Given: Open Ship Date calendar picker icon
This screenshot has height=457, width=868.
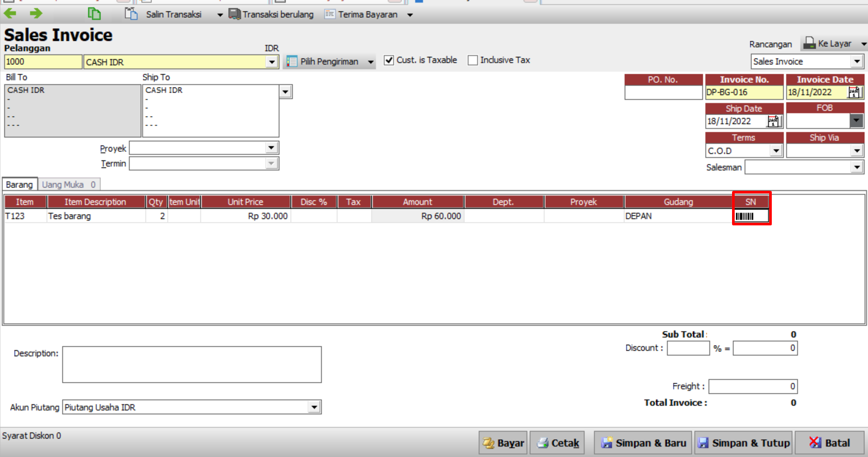Looking at the screenshot, I should coord(773,121).
